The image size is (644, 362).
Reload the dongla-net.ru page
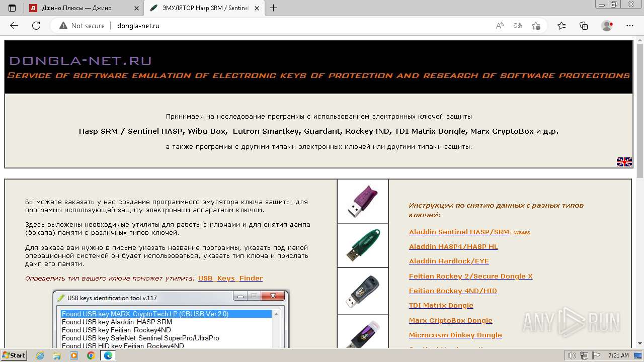point(36,26)
